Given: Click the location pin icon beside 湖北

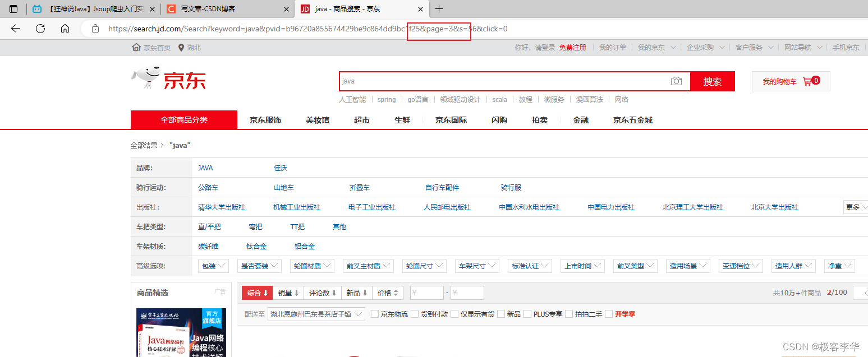Looking at the screenshot, I should pyautogui.click(x=181, y=48).
